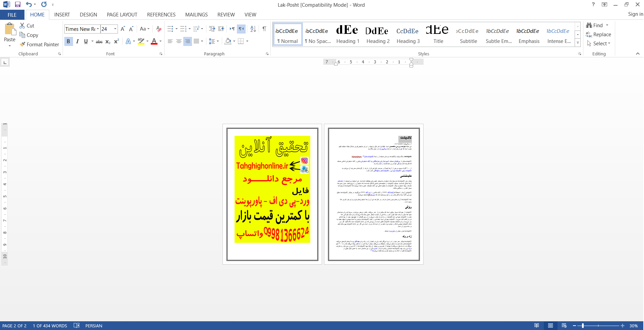Apply the red Font Color
Viewport: 644px width, 330px height.
tap(154, 41)
